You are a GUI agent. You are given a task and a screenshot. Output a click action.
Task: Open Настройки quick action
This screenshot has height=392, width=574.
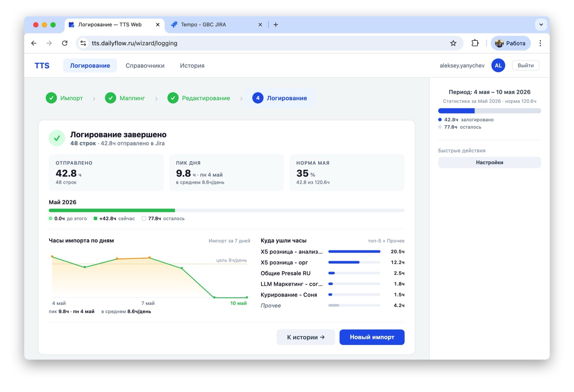489,162
